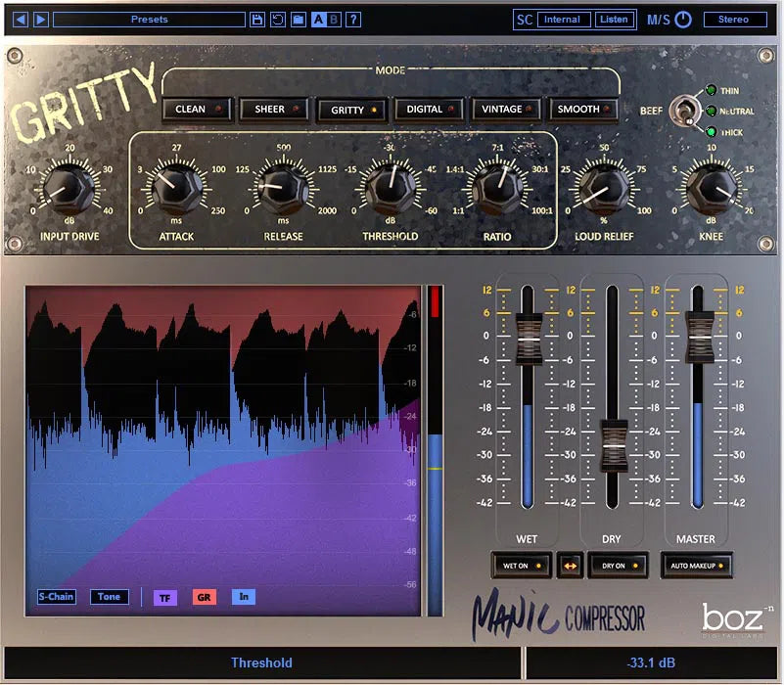
Task: Select the GRITTY compression mode
Action: 350,109
